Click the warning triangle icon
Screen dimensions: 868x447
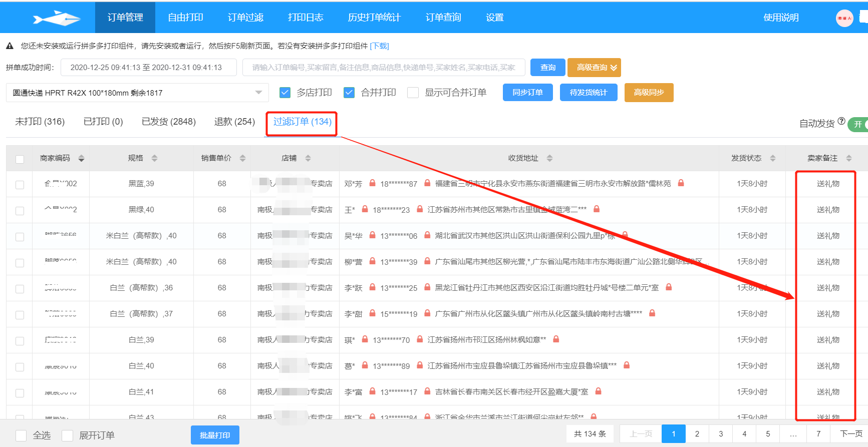point(10,46)
